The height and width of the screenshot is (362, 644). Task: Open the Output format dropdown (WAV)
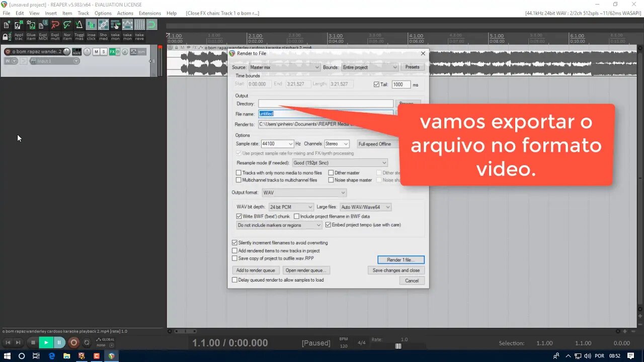point(304,193)
